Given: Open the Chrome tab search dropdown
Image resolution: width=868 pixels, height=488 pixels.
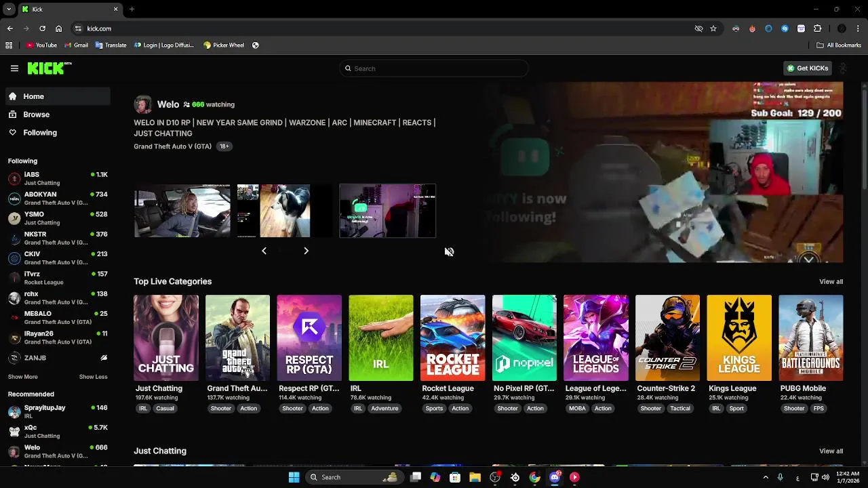Looking at the screenshot, I should [x=9, y=9].
